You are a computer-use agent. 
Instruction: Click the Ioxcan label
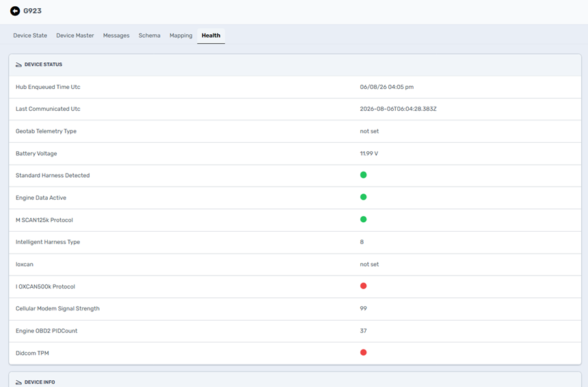(25, 265)
